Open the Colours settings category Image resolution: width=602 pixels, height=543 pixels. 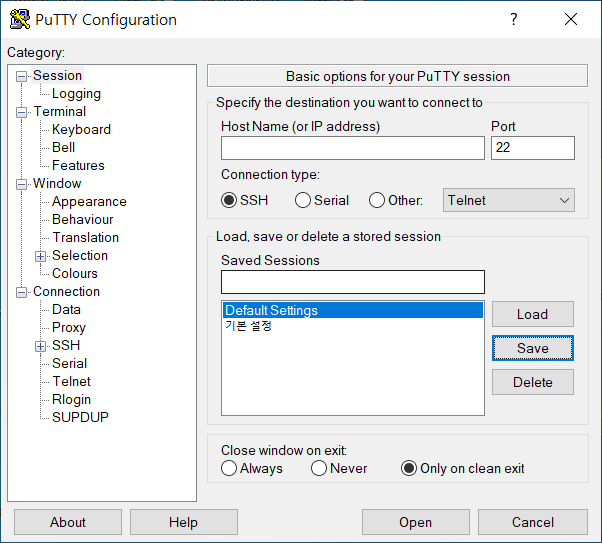point(75,274)
